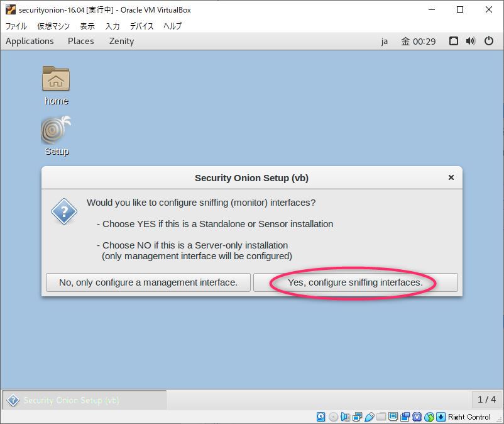Click the display status icon
Image resolution: width=504 pixels, height=424 pixels.
pyautogui.click(x=393, y=417)
